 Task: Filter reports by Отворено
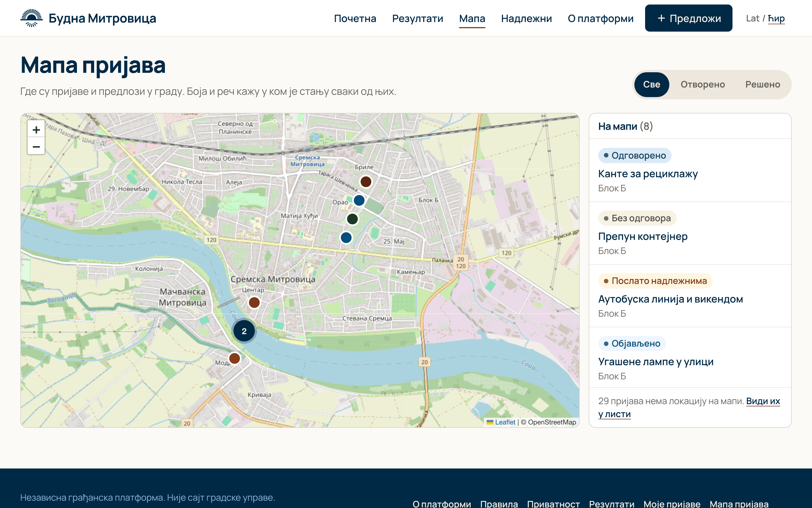[x=703, y=84]
